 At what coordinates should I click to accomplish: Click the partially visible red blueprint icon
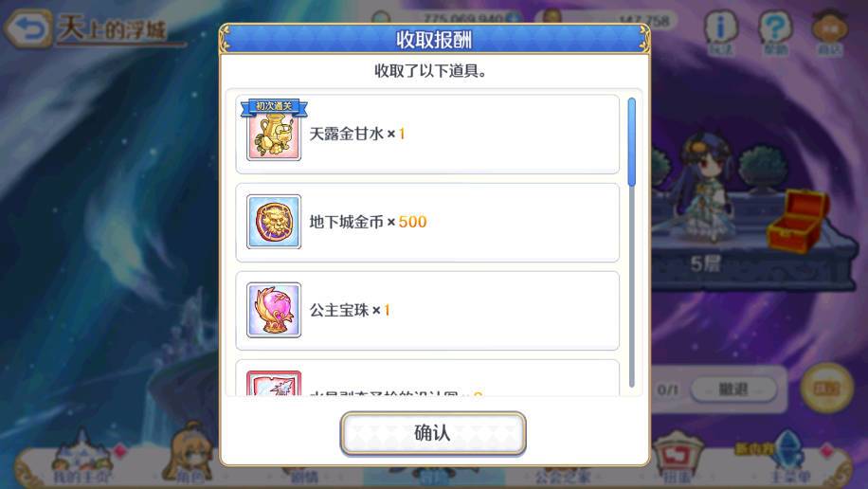tap(274, 383)
